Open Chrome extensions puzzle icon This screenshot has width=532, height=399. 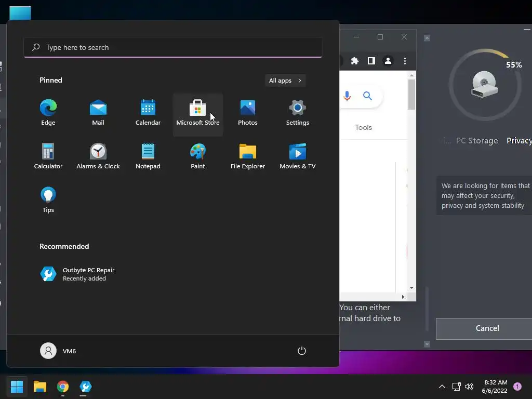pyautogui.click(x=354, y=61)
